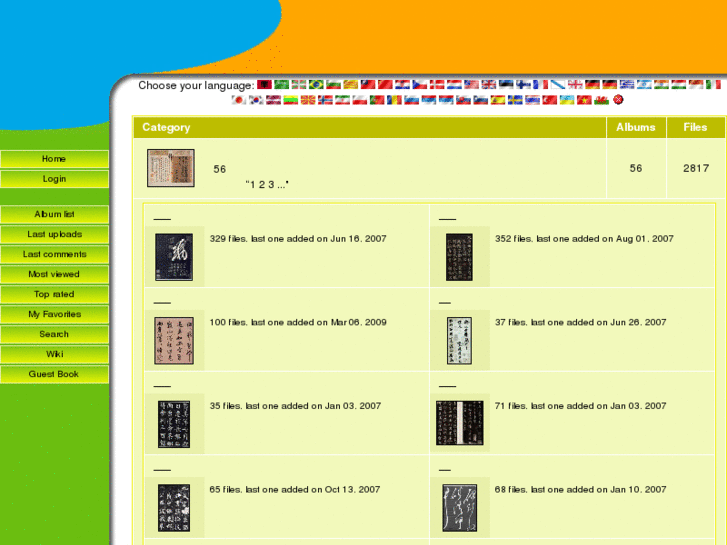The height and width of the screenshot is (545, 727).
Task: Pick the Basque flag language
Action: 299,84
